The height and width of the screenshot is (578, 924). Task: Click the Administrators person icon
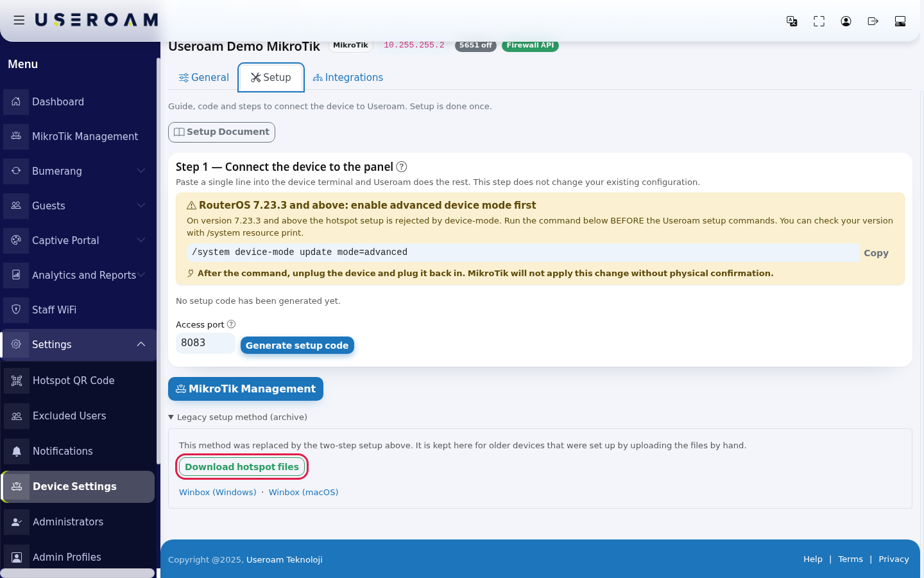point(17,522)
